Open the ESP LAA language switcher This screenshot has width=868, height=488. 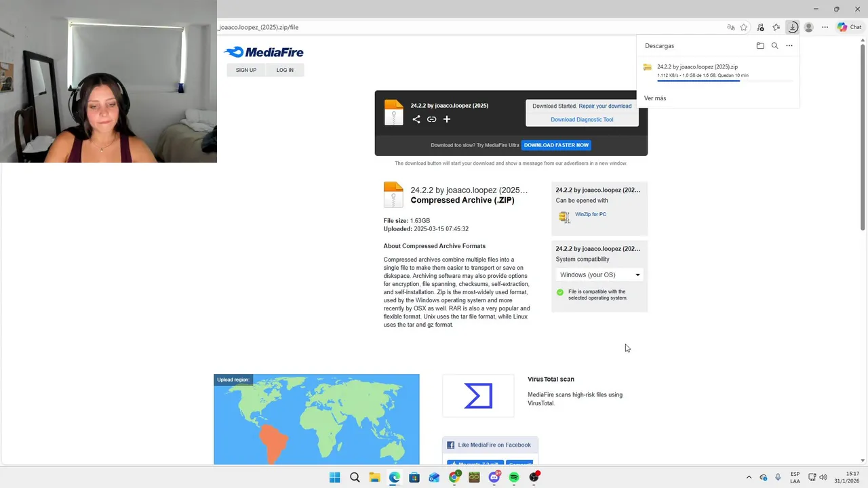(x=795, y=477)
